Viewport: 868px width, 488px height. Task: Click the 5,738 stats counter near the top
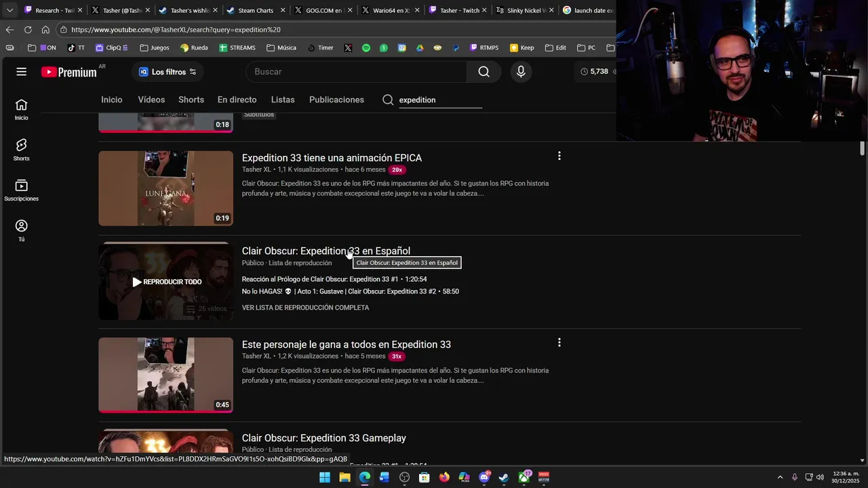595,71
